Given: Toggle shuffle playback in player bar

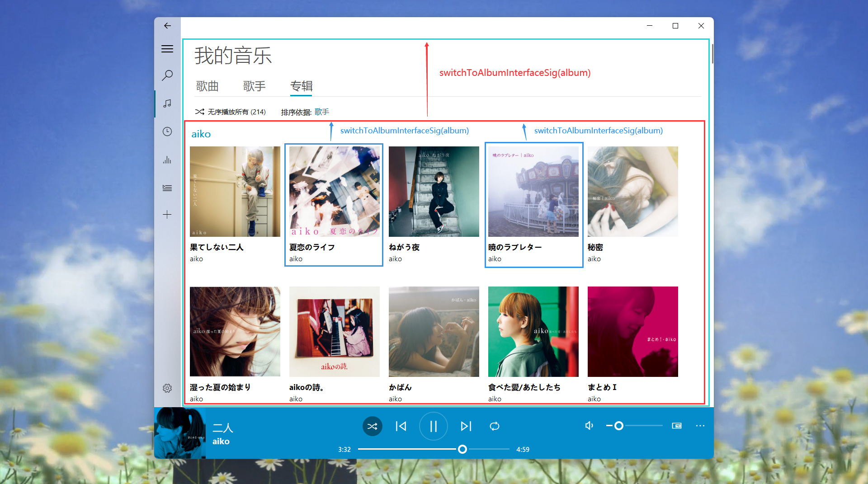Looking at the screenshot, I should tap(373, 426).
